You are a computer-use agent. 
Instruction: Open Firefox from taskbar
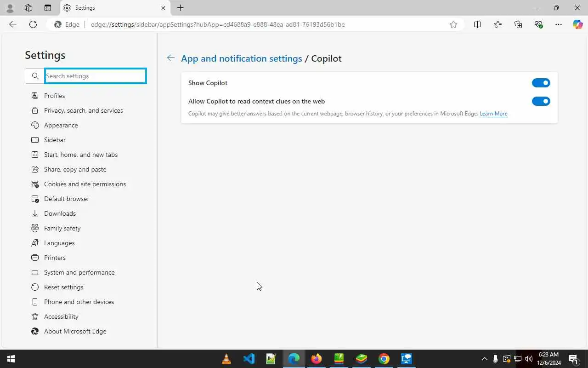coord(317,359)
